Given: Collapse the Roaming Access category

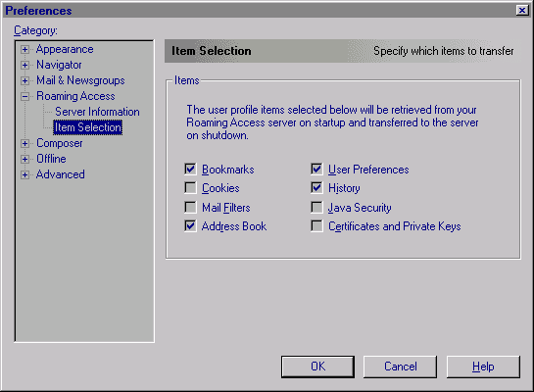Looking at the screenshot, I should [x=24, y=96].
